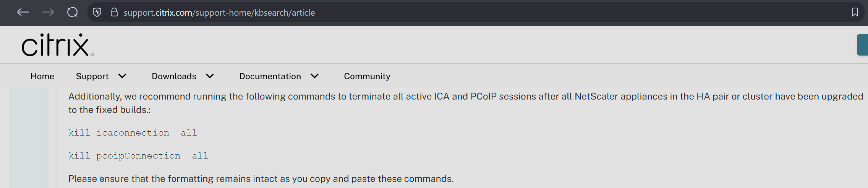Go to the Home menu item
The height and width of the screenshot is (188, 868).
coord(42,76)
